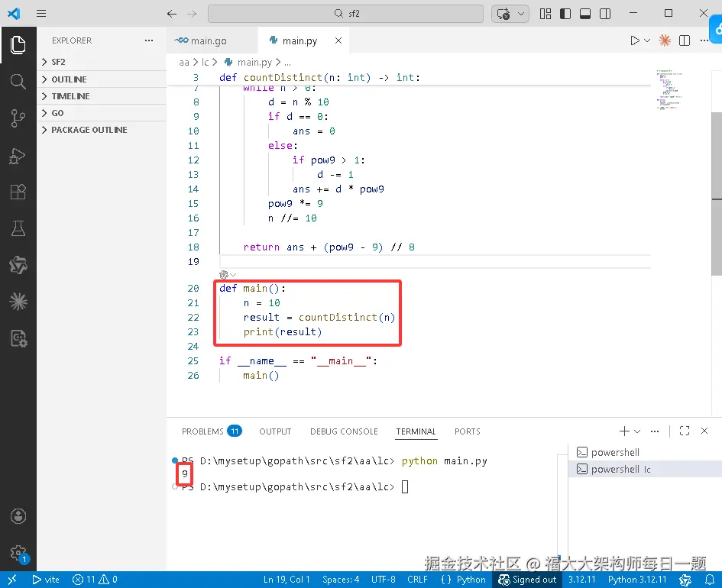Open the run options dropdown arrow
The width and height of the screenshot is (722, 588).
tap(647, 40)
